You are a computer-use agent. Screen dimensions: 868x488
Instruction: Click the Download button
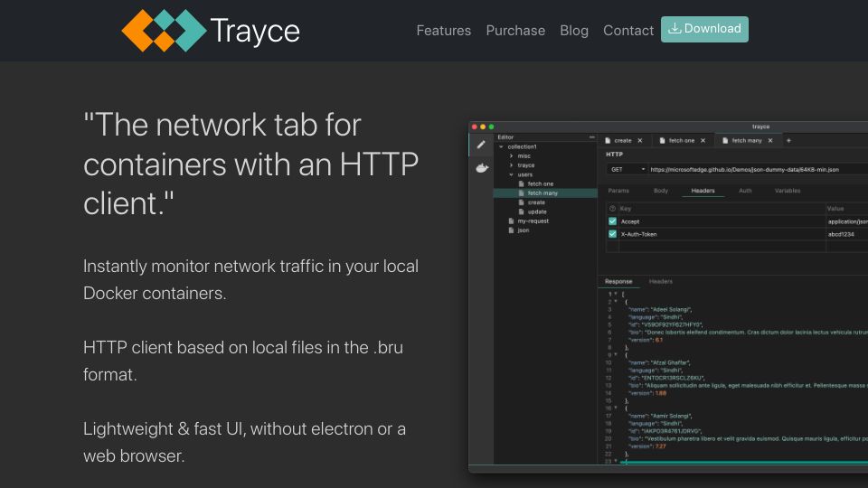(704, 29)
